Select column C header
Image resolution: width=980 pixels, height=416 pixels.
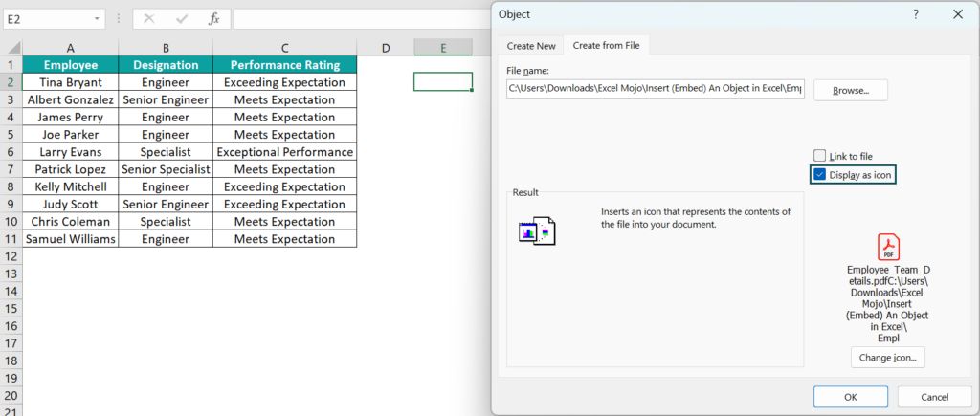click(x=285, y=48)
